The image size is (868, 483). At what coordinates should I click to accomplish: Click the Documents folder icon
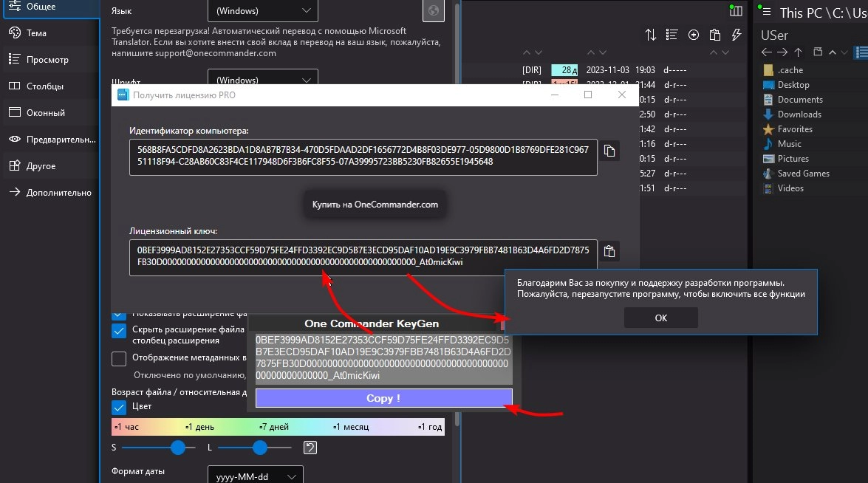coord(768,100)
